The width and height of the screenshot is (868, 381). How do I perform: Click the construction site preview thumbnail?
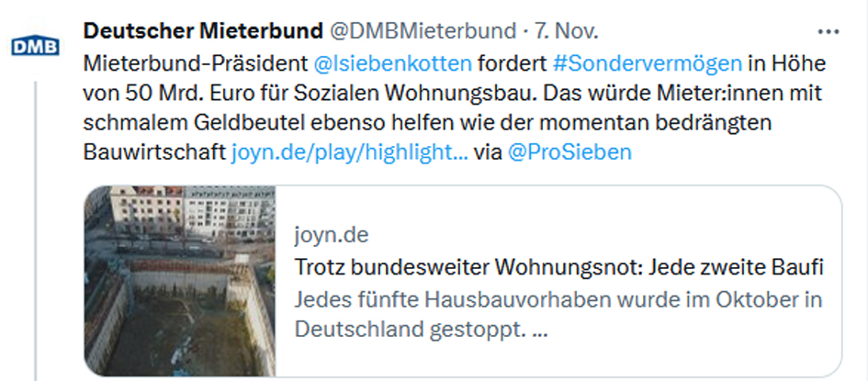click(180, 281)
